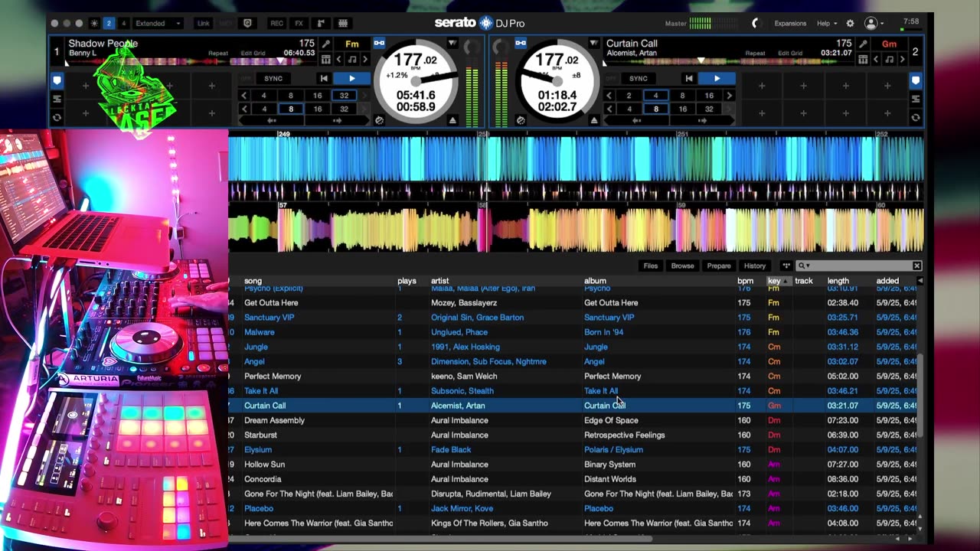This screenshot has width=980, height=551.
Task: Click deck 1 key sync music note
Action: (x=352, y=59)
